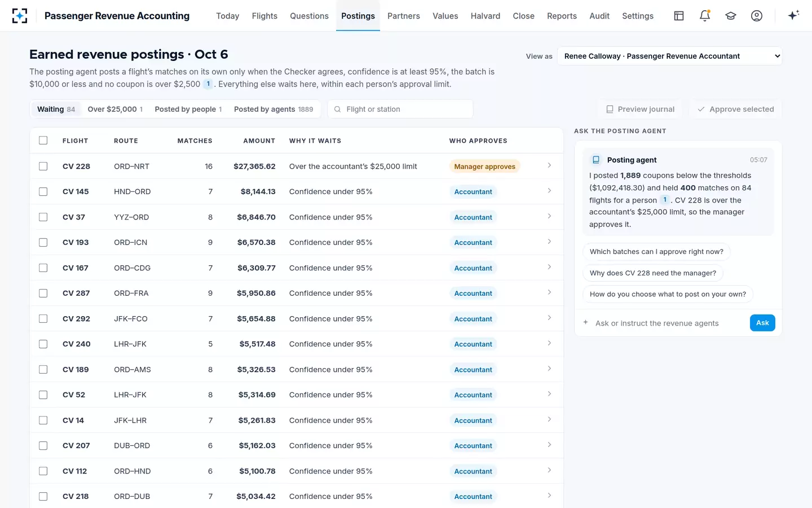Click footnote 1 badge in description
The height and width of the screenshot is (508, 812).
click(x=208, y=84)
